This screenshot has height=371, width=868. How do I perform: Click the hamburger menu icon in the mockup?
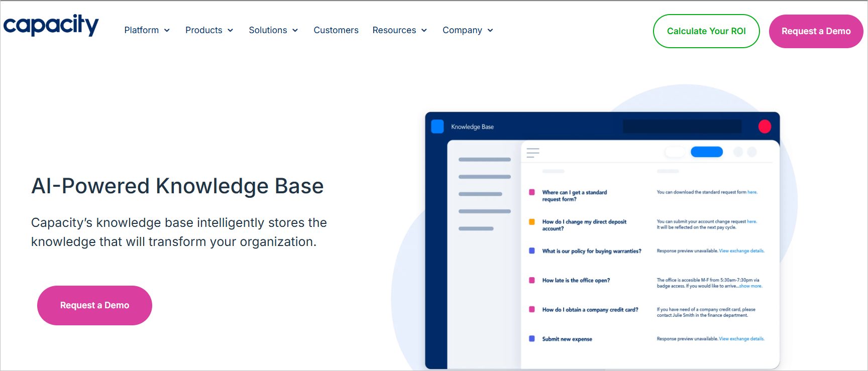(x=533, y=153)
